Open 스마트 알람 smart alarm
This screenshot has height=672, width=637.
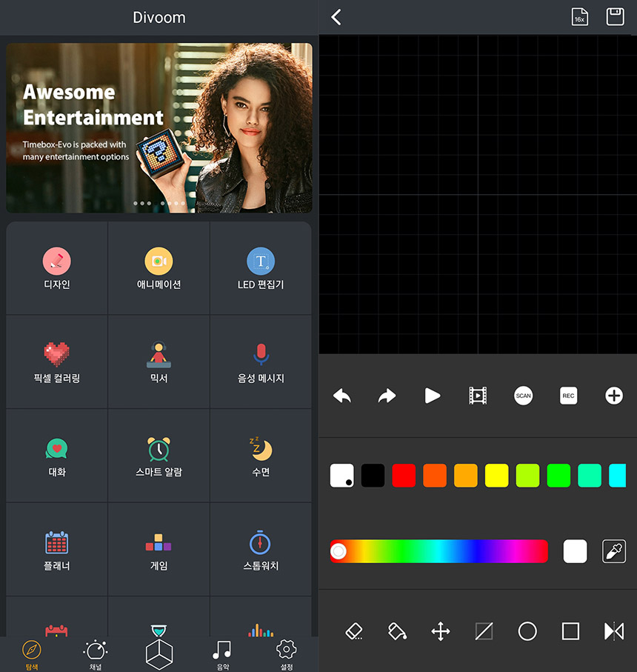[x=159, y=456]
